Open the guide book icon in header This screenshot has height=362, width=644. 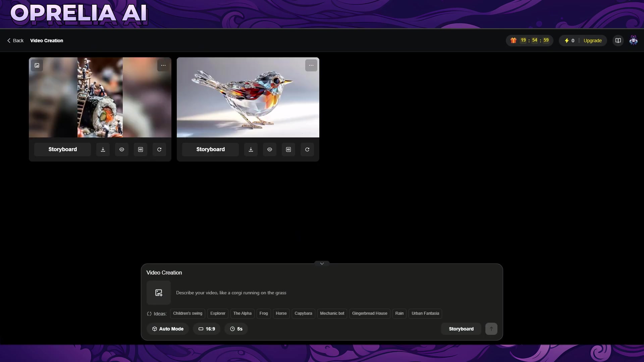[x=618, y=41]
